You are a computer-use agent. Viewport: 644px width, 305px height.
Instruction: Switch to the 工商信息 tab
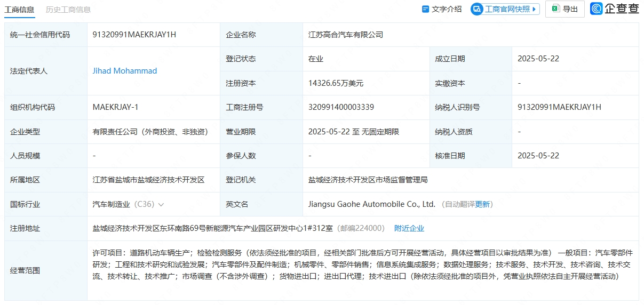[19, 9]
